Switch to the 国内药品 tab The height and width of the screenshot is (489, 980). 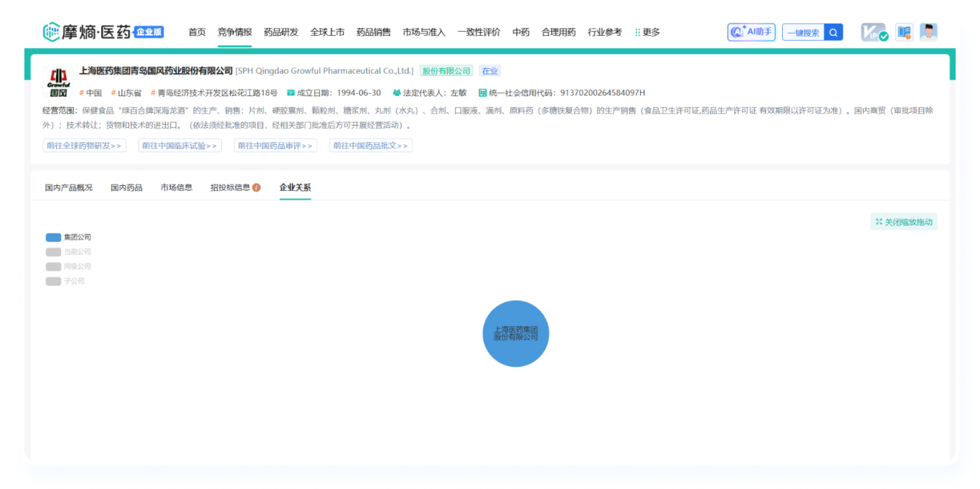point(126,187)
